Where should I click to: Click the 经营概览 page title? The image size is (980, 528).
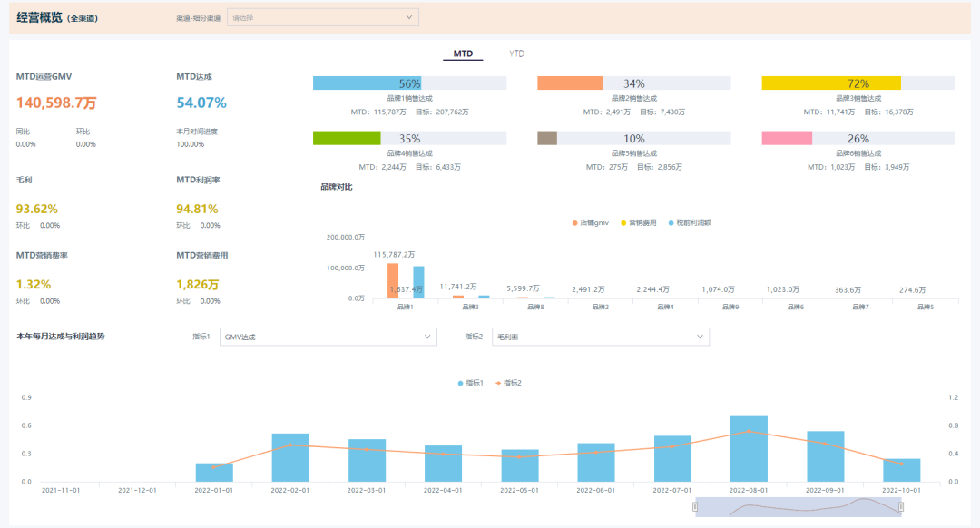click(39, 17)
